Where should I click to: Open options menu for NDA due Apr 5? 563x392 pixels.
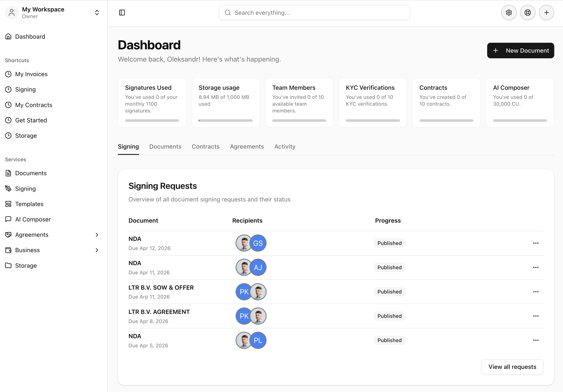click(x=536, y=340)
